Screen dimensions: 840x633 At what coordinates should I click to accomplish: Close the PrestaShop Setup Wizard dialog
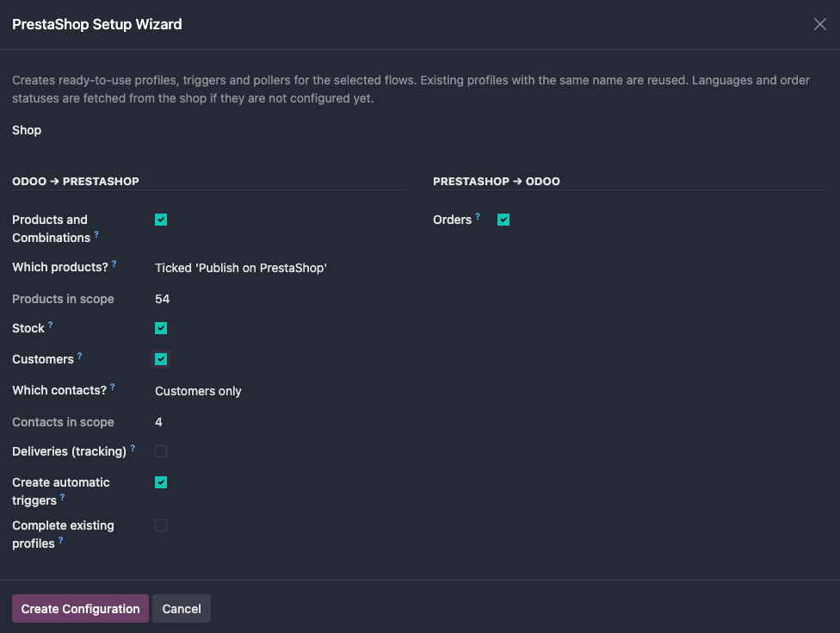819,24
